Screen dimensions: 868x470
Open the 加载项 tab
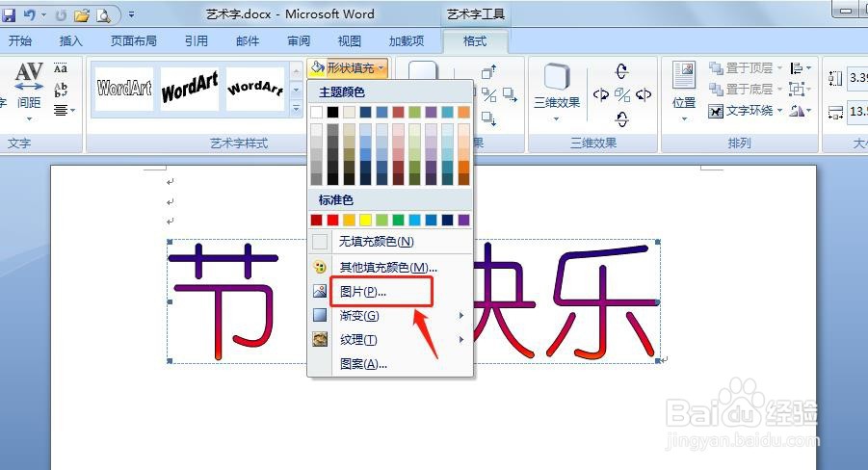coord(407,41)
